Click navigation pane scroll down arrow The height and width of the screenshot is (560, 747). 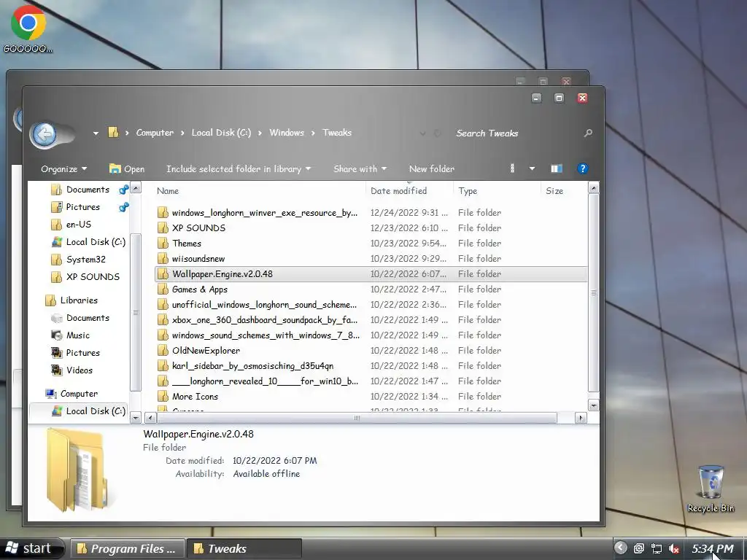[135, 418]
